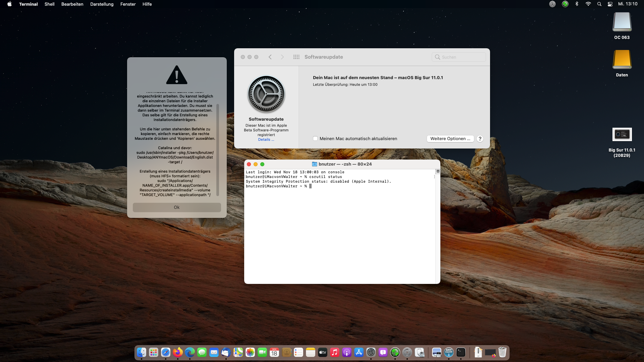644x362 pixels.
Task: Click the warning dialog text scrollbar
Action: 218,149
